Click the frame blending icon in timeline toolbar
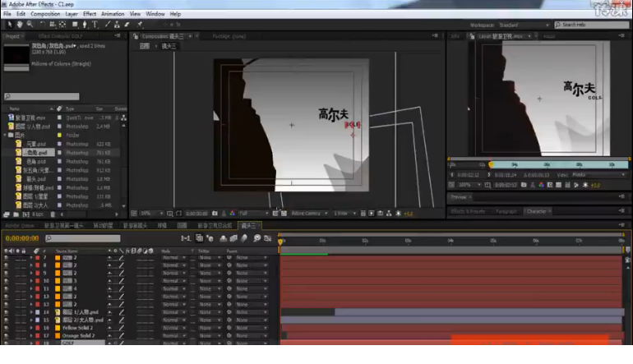 coord(233,238)
